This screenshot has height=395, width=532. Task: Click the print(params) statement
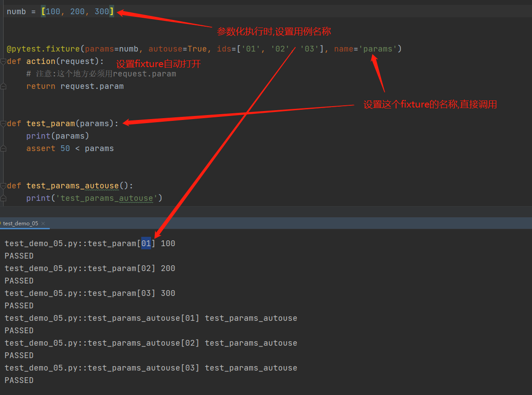click(58, 136)
